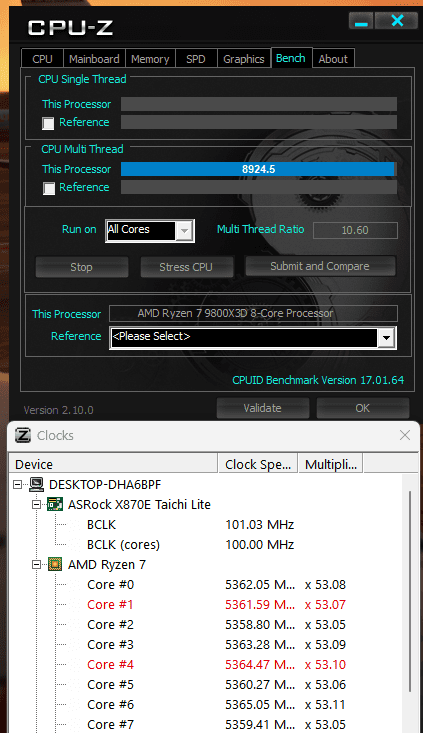Click the computer icon beside DESKTOP-DHA6BPF
This screenshot has height=733, width=423.
[x=36, y=484]
